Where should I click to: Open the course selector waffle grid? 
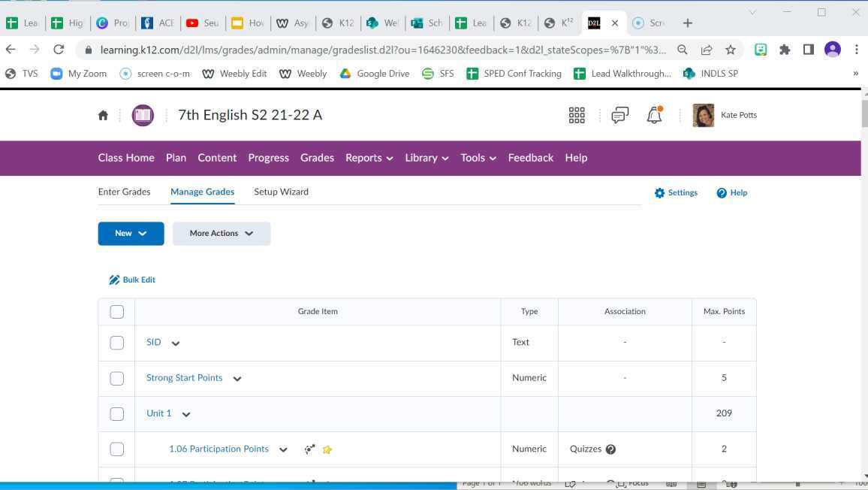pos(577,115)
